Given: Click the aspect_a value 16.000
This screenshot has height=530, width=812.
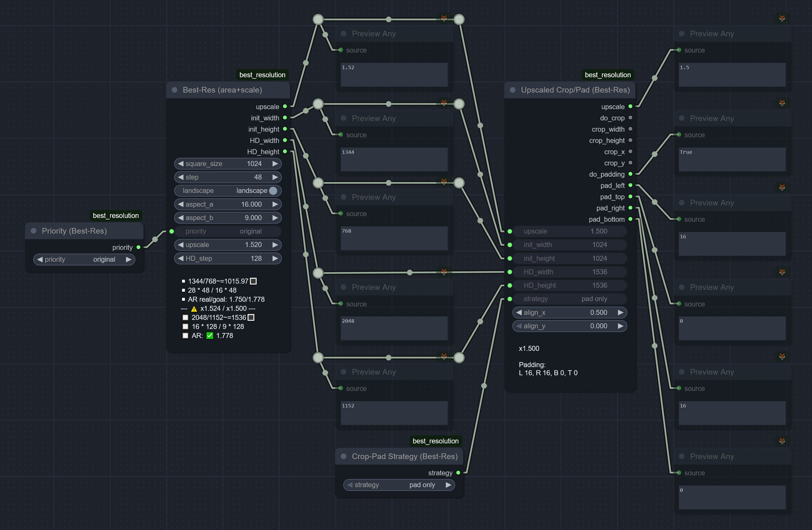Looking at the screenshot, I should [251, 204].
